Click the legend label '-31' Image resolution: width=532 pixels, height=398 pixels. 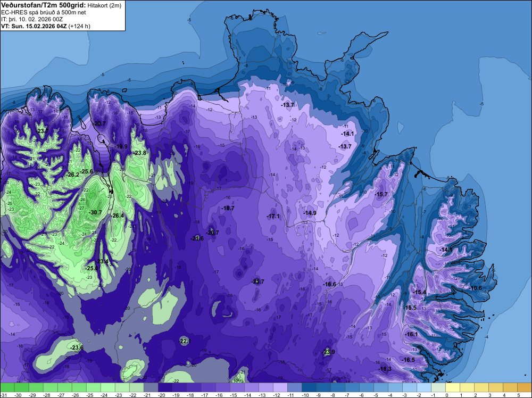pyautogui.click(x=3, y=395)
